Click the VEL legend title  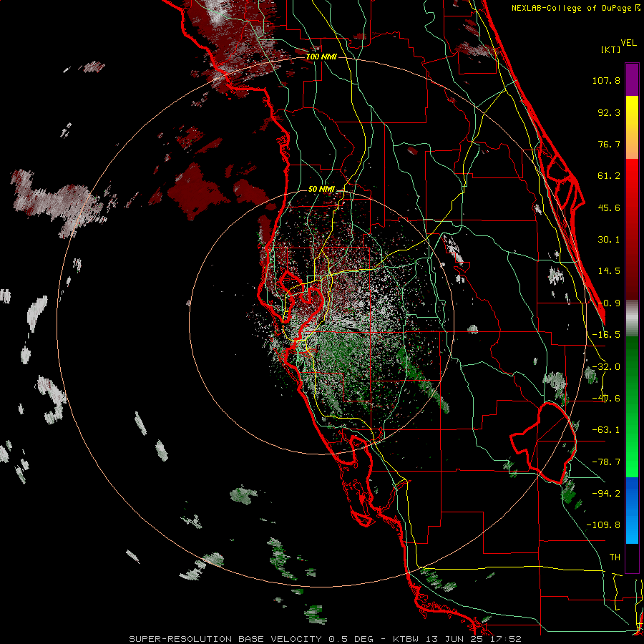point(628,42)
